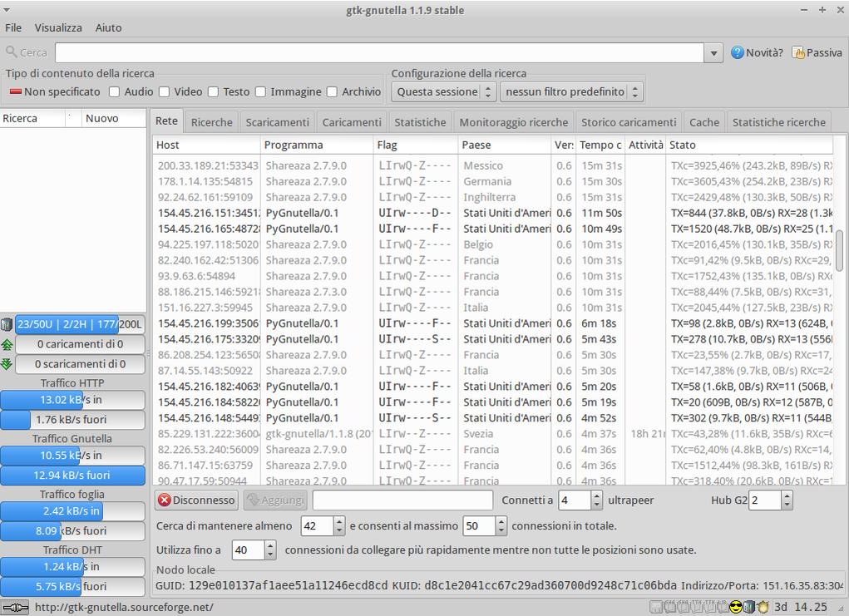Switch to the Statistiche ricerche tab
The height and width of the screenshot is (616, 849).
(x=779, y=122)
